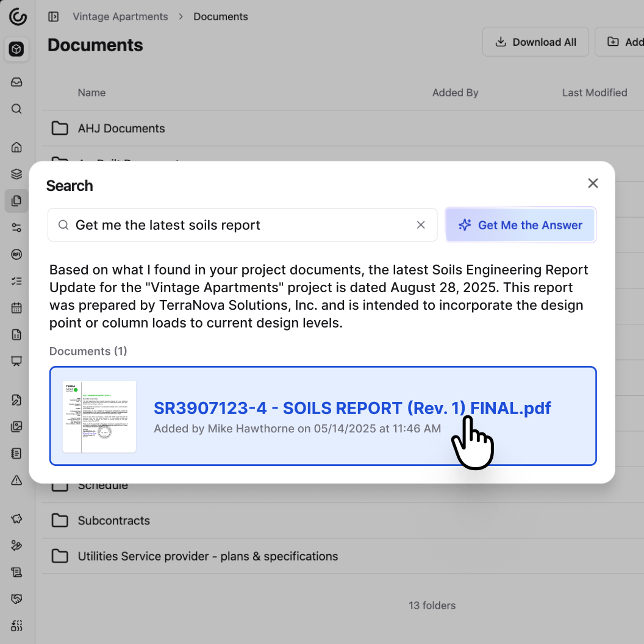Click the Download All button
The height and width of the screenshot is (644, 644).
point(535,41)
